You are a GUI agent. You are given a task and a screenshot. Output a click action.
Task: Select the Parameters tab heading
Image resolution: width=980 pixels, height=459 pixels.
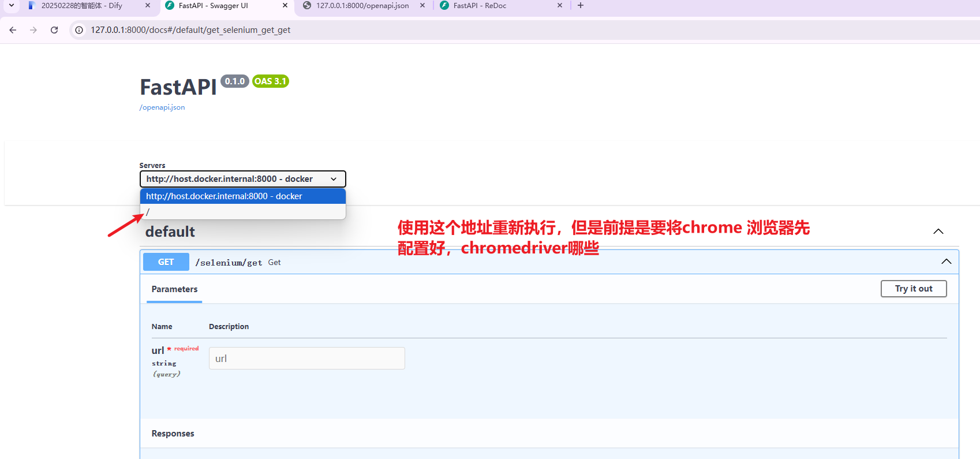point(174,289)
